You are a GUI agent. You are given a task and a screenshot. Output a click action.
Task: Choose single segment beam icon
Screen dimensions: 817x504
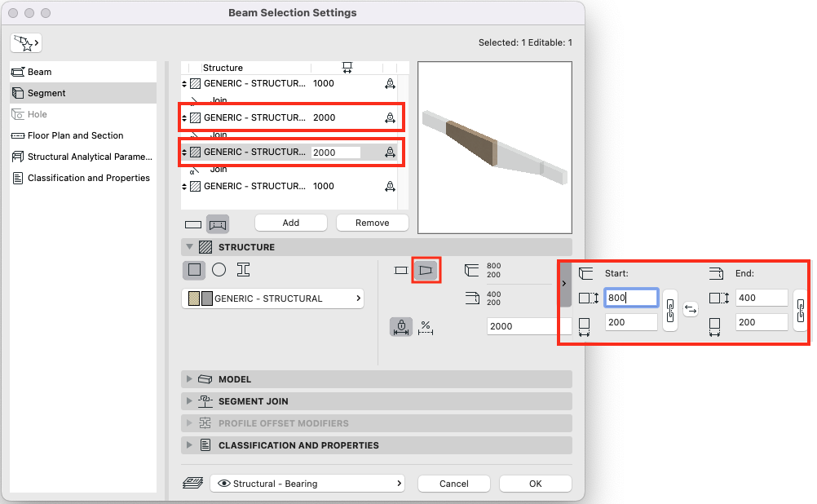pyautogui.click(x=193, y=224)
